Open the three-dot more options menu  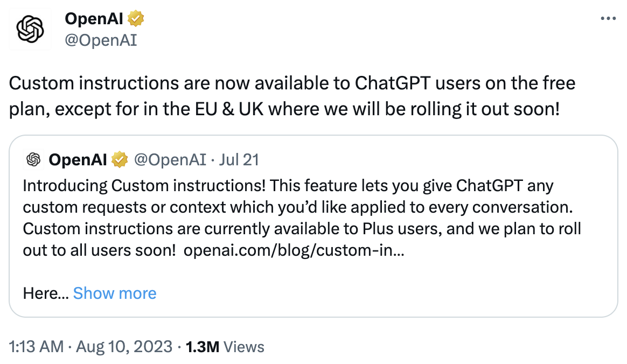pos(608,18)
